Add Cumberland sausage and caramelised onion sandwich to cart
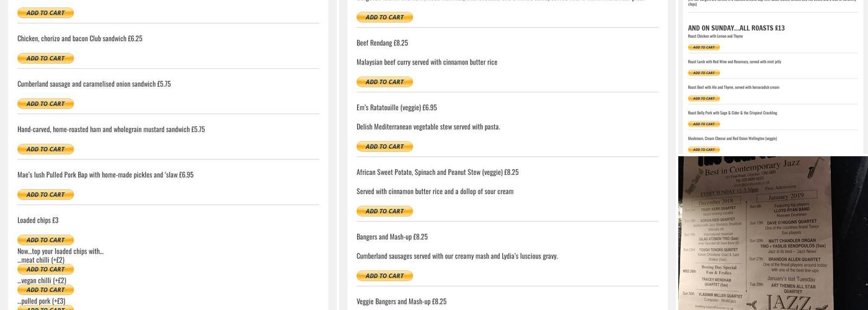This screenshot has width=868, height=310. (45, 104)
